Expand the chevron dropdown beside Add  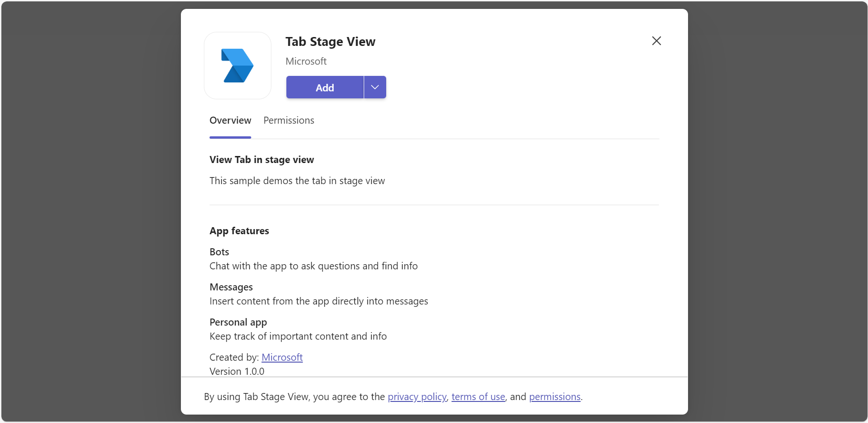coord(375,88)
